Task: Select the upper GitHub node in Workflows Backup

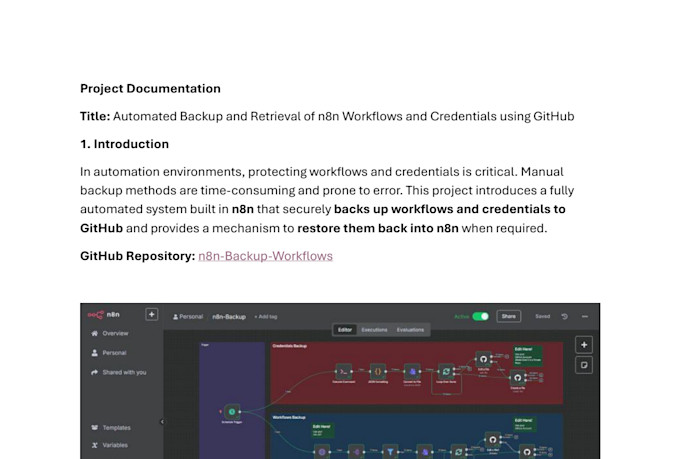Action: 493,440
